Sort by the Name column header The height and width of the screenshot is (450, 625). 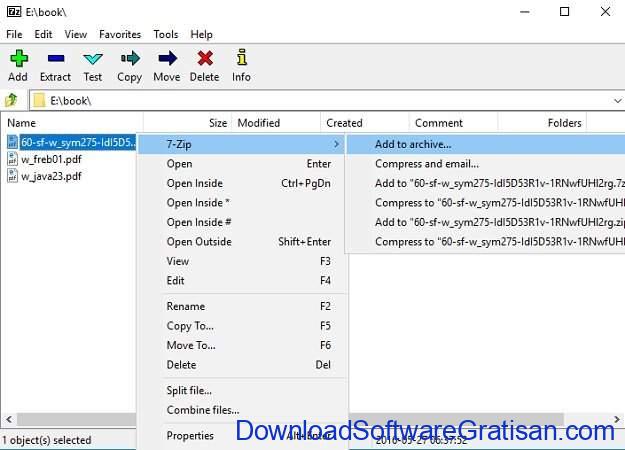[72, 123]
